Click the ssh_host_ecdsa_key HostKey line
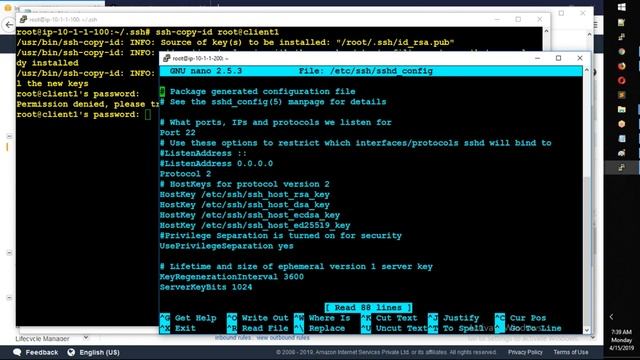The image size is (640, 360). tap(250, 215)
